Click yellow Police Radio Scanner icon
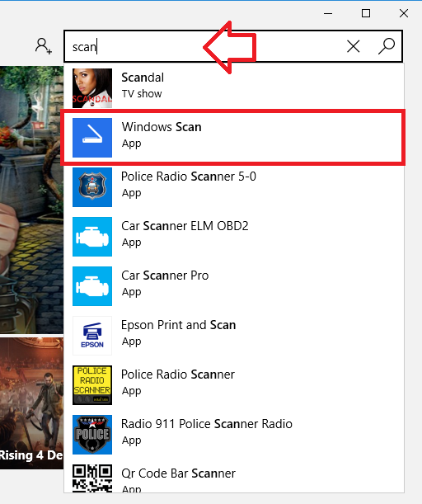Image resolution: width=422 pixels, height=504 pixels. (92, 385)
